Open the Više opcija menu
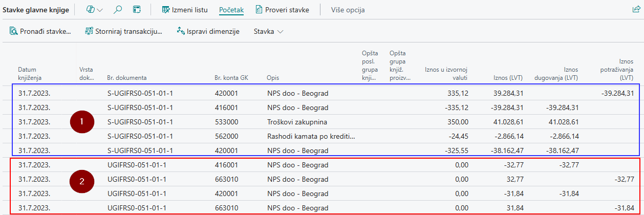Viewport: 644px width, 215px height. click(348, 10)
